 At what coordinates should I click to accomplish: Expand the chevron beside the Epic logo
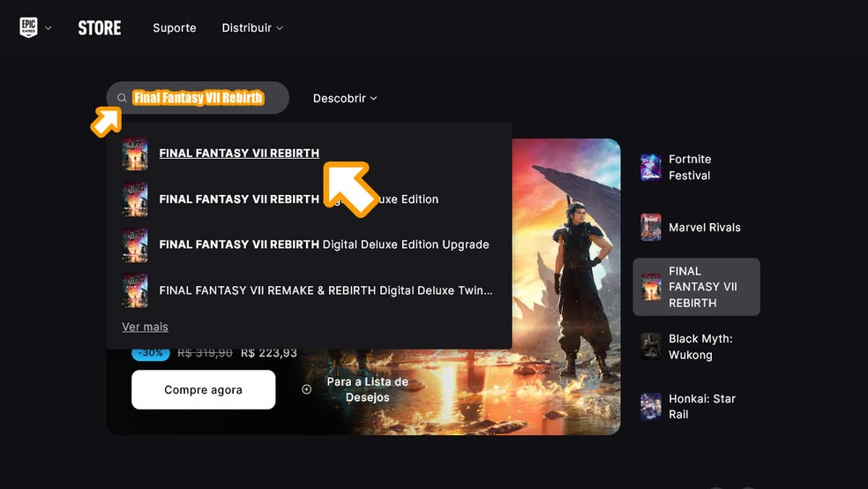point(49,27)
